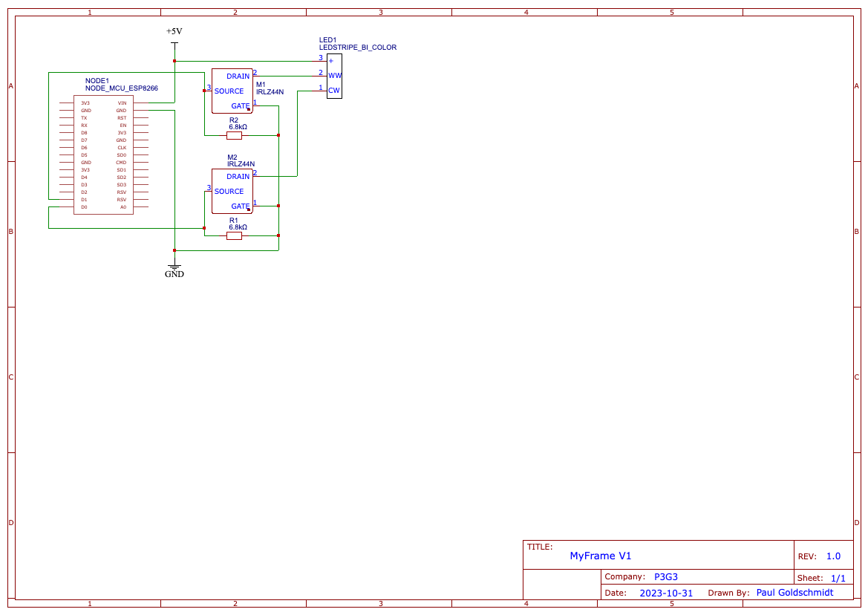Screen dimensions: 868x615
Task: Select the NODE_MCU_ESP8266 module body
Action: [103, 155]
